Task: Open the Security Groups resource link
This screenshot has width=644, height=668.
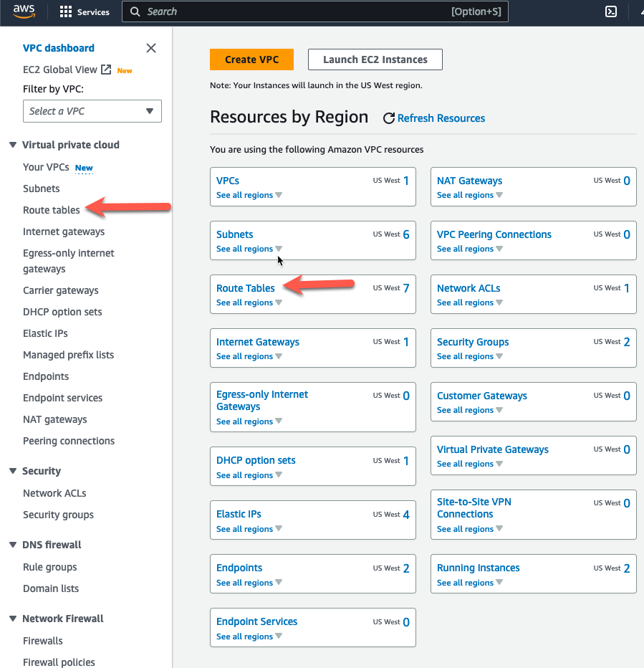Action: click(x=473, y=342)
